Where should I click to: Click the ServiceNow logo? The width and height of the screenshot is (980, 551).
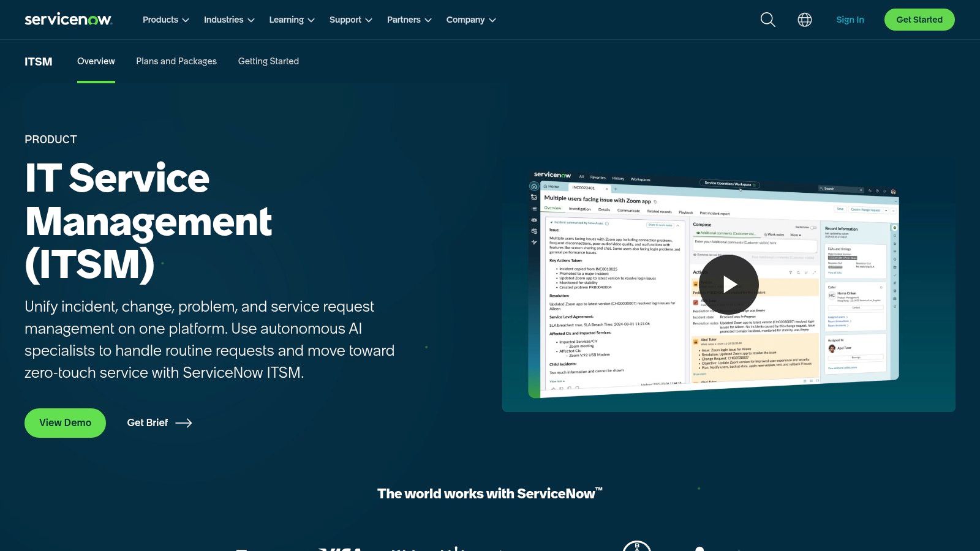[68, 20]
